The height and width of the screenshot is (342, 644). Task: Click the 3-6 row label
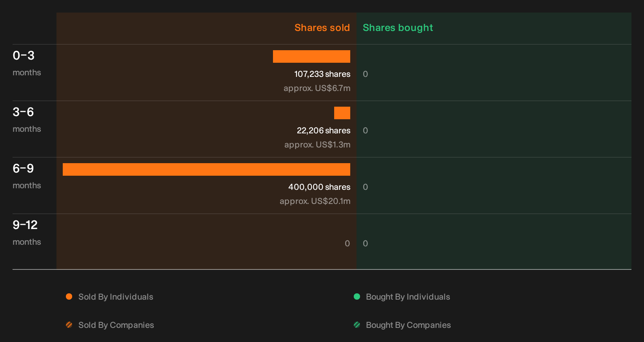(x=23, y=112)
